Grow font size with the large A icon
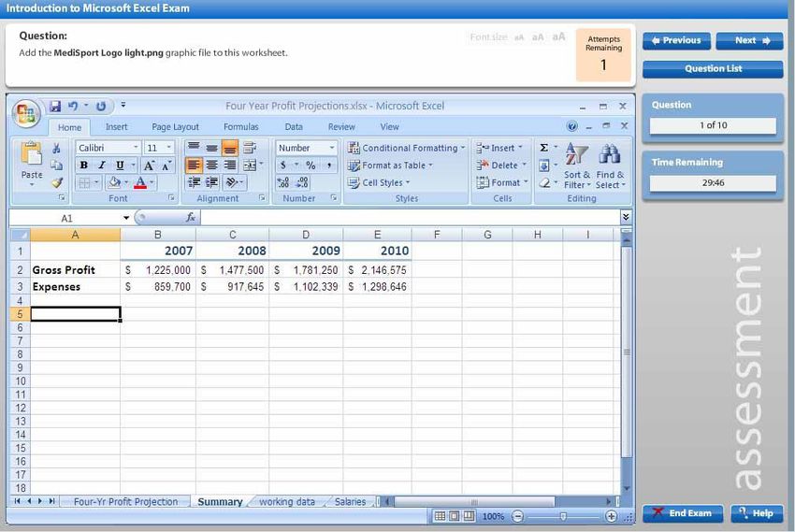 point(149,165)
